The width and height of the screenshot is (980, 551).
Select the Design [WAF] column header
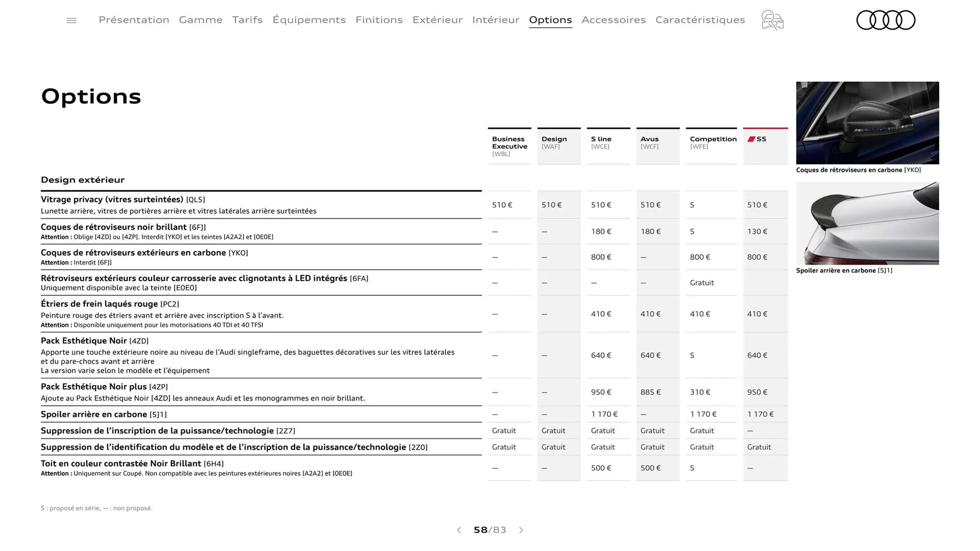click(x=559, y=146)
